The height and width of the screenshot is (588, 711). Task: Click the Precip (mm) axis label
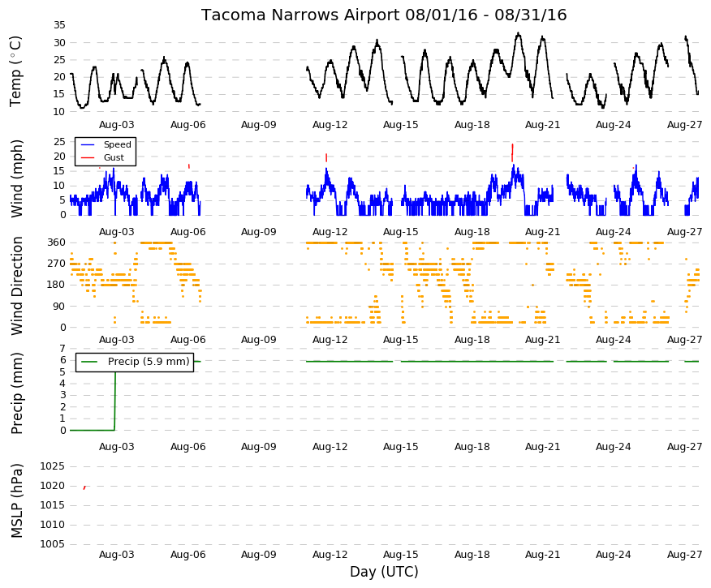(x=16, y=393)
